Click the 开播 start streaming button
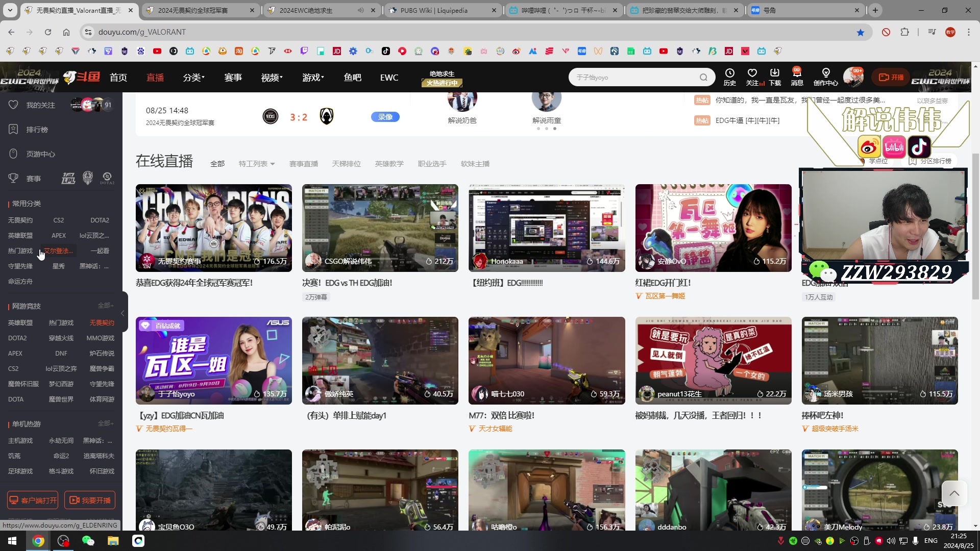This screenshot has width=980, height=551. pos(891,78)
